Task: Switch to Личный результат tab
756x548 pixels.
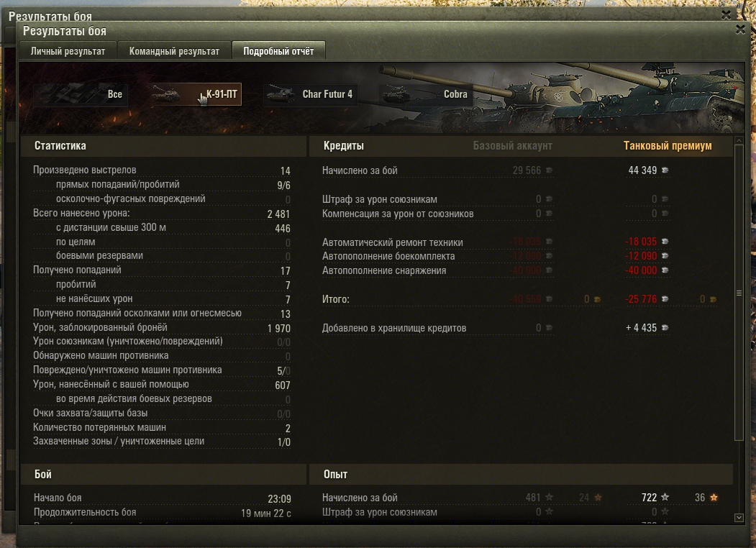Action: tap(68, 51)
